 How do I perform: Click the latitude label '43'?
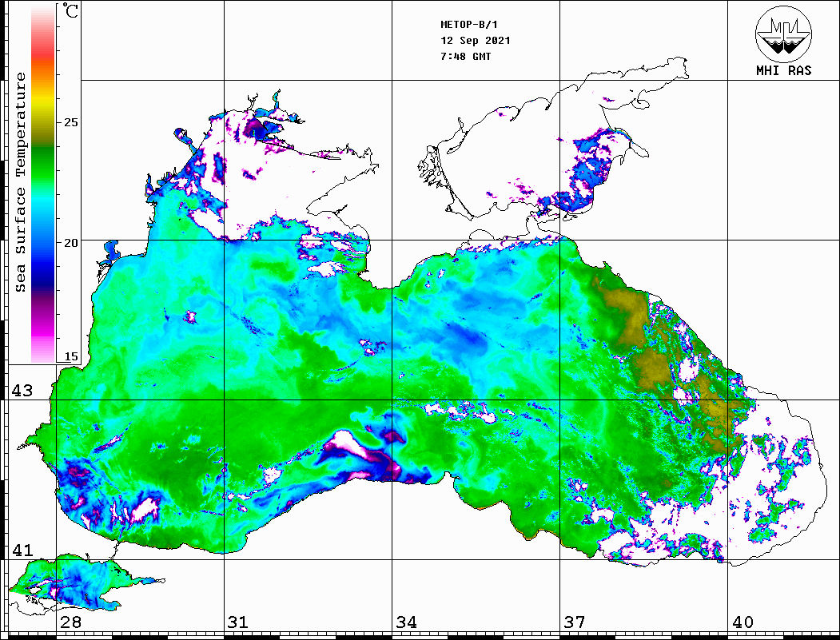[x=22, y=391]
